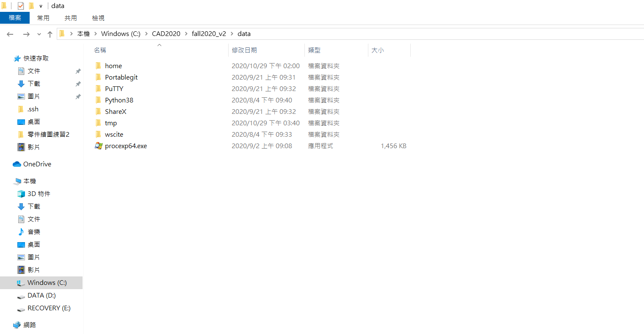Open 零件繪圖練習2 folder in navigation pane
Viewport: 644px width, 334px height.
[x=48, y=135]
